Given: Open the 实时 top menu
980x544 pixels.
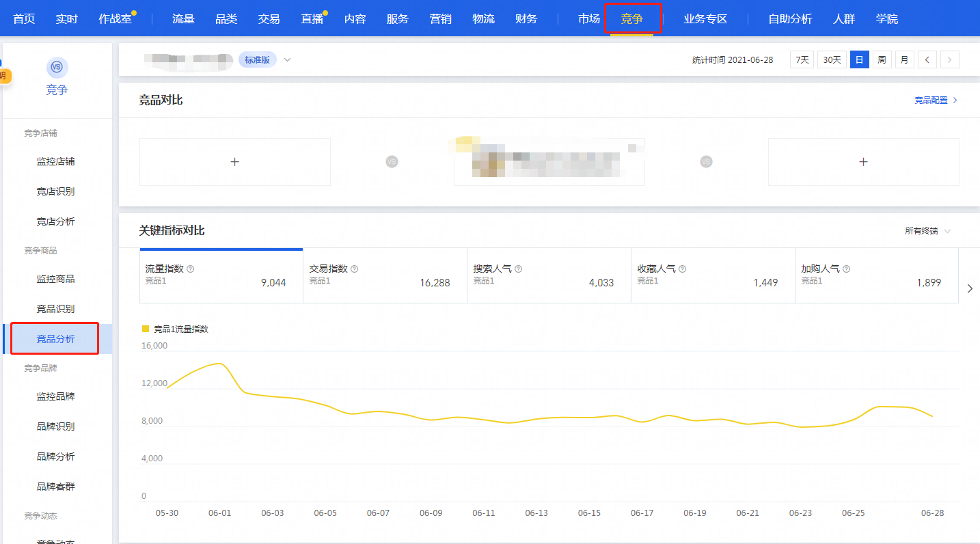Looking at the screenshot, I should point(66,19).
